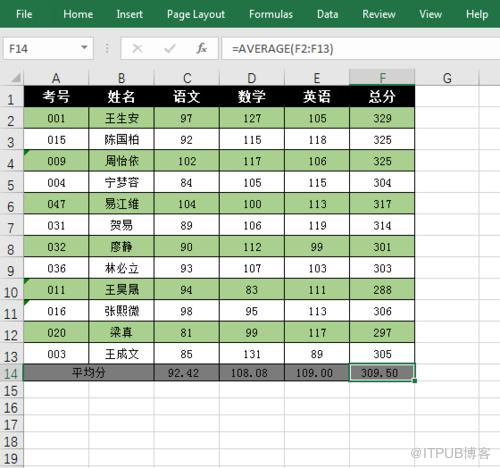The width and height of the screenshot is (500, 468).
Task: Click the Name Box showing F14
Action: pos(48,49)
